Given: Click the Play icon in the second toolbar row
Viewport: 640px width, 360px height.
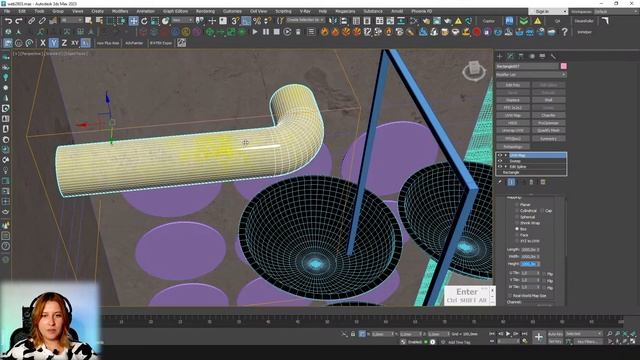Looking at the screenshot, I should point(255,32).
